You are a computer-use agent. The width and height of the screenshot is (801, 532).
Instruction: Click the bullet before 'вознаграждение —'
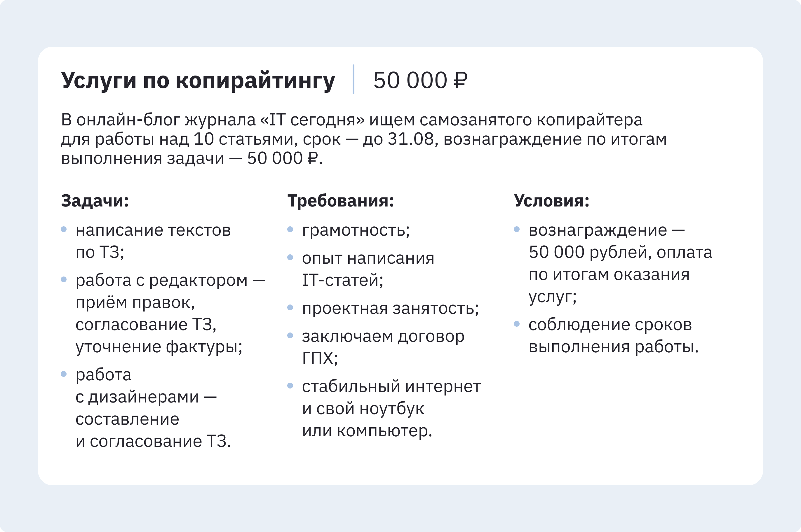coord(516,229)
